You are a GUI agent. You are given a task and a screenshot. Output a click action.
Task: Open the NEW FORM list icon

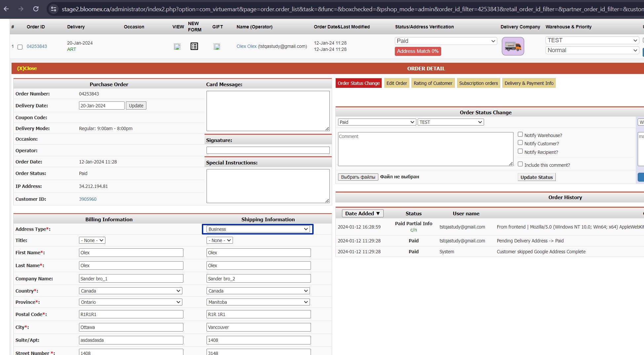click(194, 46)
